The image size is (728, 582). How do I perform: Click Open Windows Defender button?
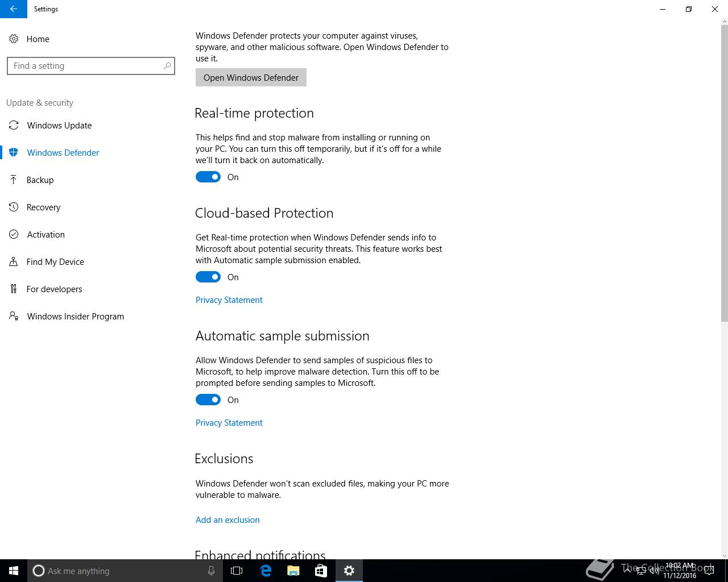click(x=251, y=77)
